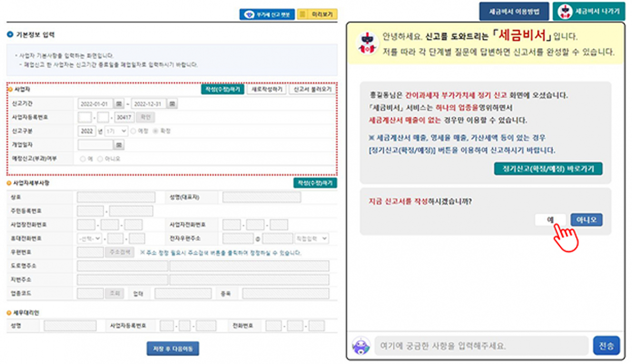Choose 예 for 예정신고(부과)여부
The width and height of the screenshot is (632, 364).
(x=82, y=158)
